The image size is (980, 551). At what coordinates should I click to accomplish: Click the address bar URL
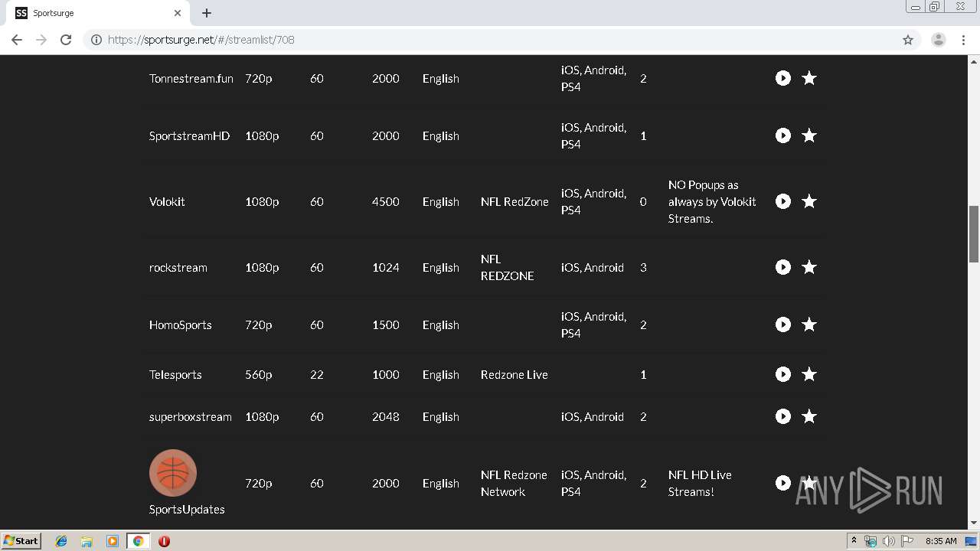tap(201, 40)
